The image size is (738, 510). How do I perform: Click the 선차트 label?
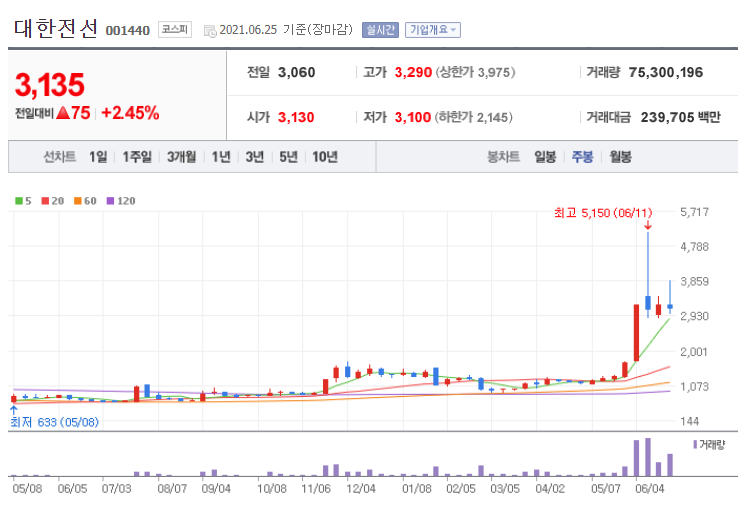tap(60, 157)
